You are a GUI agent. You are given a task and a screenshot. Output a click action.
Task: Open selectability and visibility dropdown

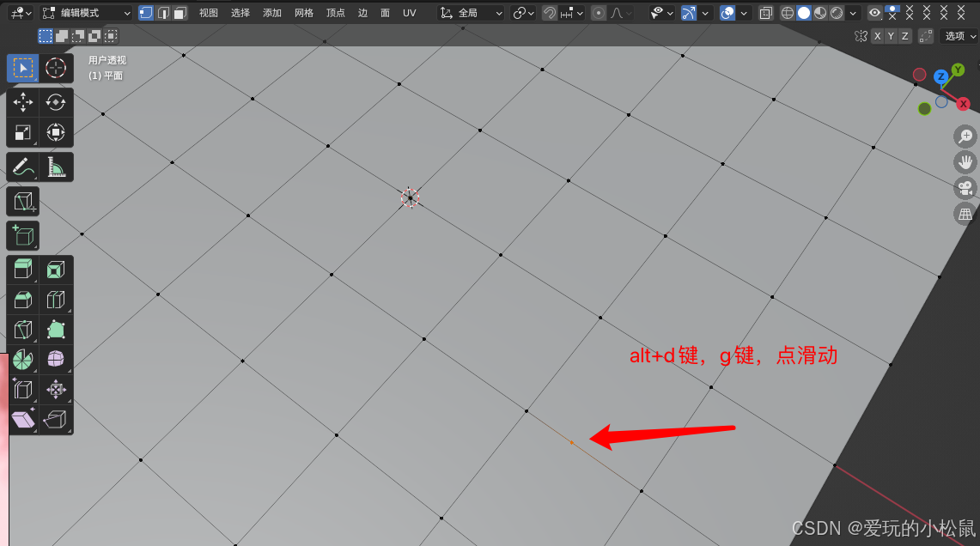click(662, 13)
